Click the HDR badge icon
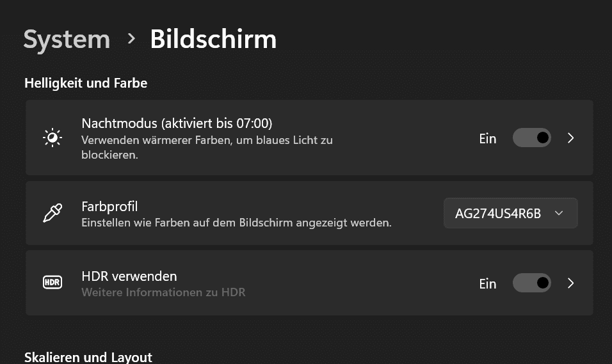 [x=52, y=282]
